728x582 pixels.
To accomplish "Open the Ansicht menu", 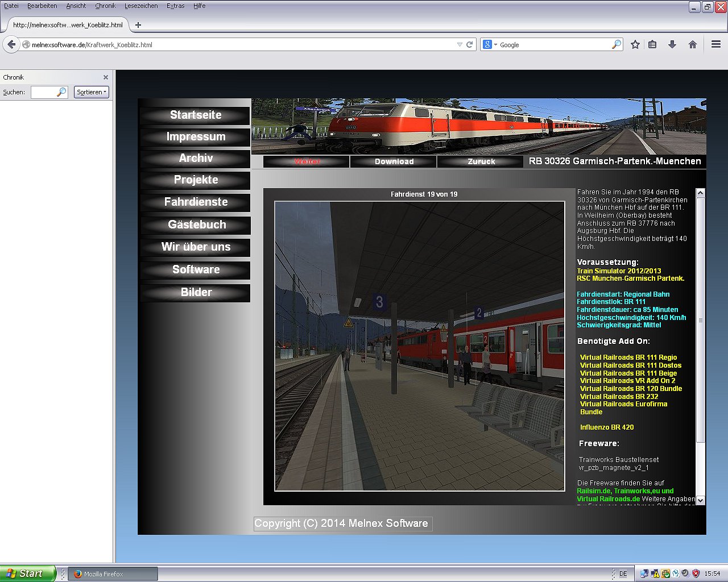I will point(76,6).
